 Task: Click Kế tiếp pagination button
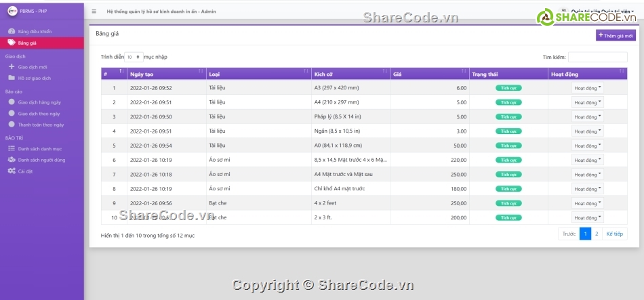pos(615,234)
